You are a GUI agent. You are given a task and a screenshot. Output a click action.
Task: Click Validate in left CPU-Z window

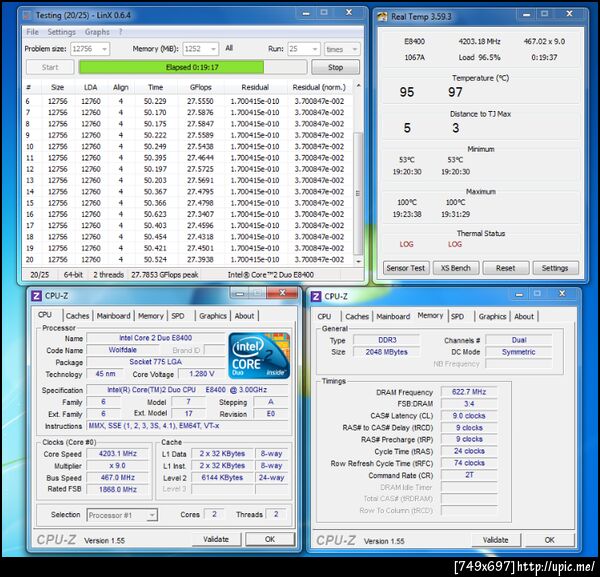click(216, 539)
